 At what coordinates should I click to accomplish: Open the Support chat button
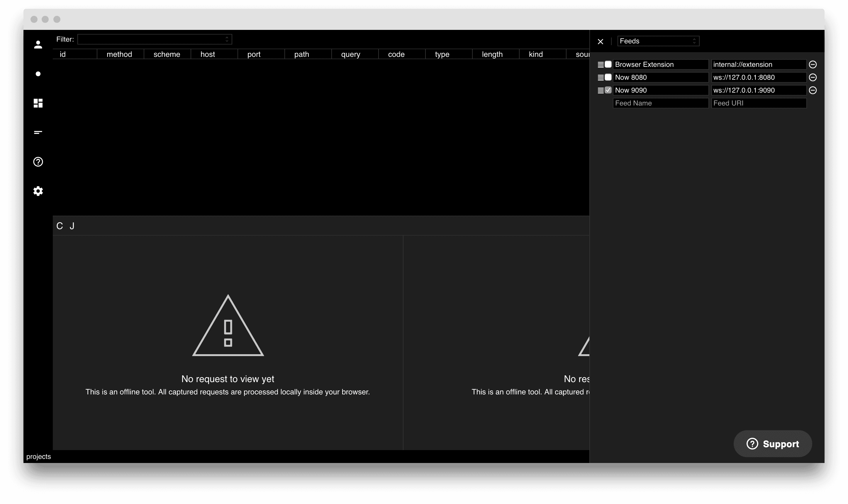pyautogui.click(x=773, y=444)
